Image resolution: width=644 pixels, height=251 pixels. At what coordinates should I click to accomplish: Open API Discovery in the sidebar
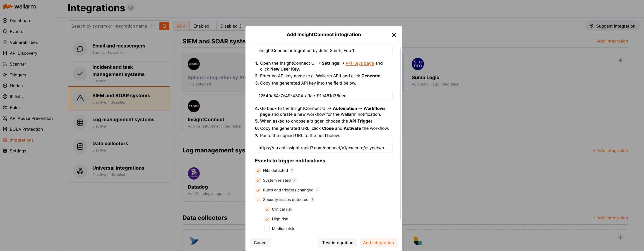point(24,53)
